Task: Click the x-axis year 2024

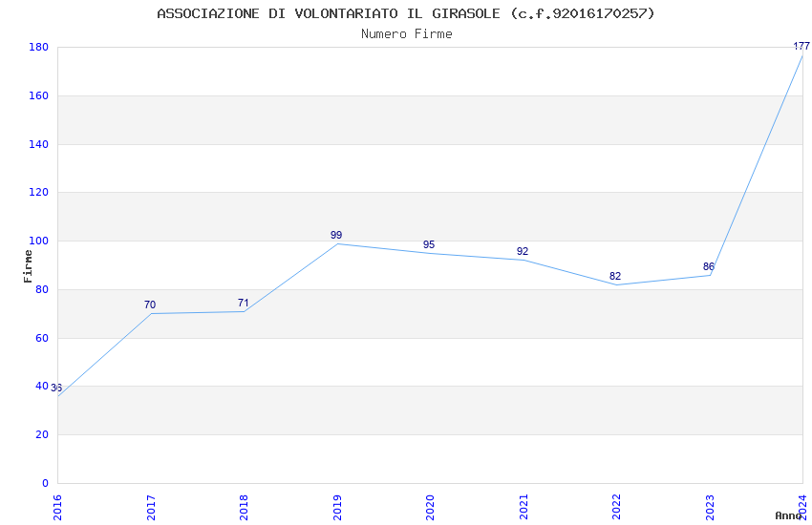Action: (x=802, y=508)
